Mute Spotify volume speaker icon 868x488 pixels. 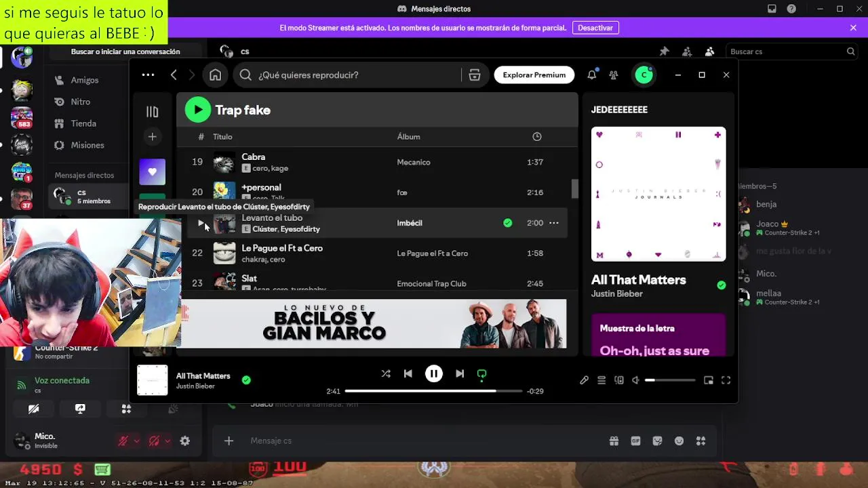(x=636, y=380)
